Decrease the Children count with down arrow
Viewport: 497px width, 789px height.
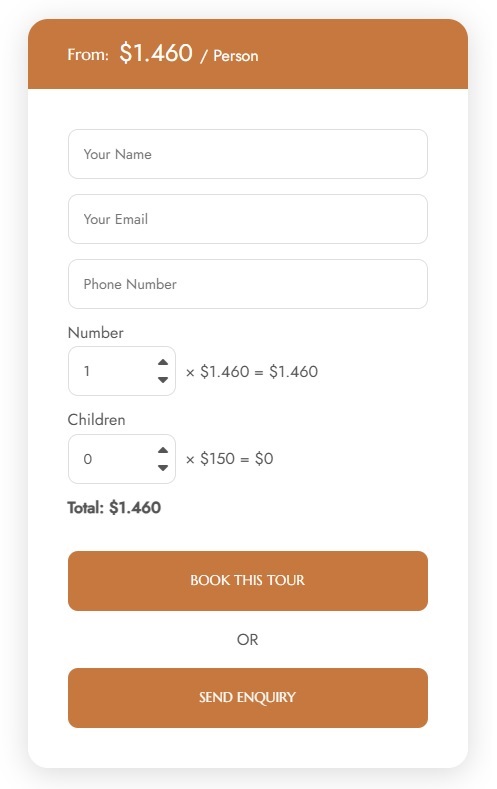[162, 468]
